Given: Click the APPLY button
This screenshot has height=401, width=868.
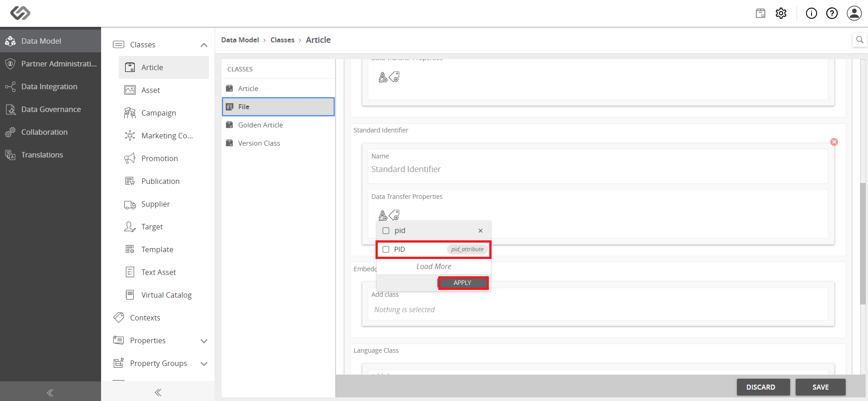Looking at the screenshot, I should click(x=463, y=283).
